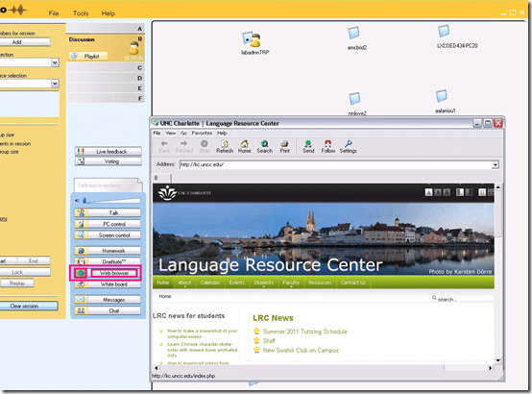Image resolution: width=532 pixels, height=394 pixels.
Task: Open the Messages activity
Action: click(108, 300)
